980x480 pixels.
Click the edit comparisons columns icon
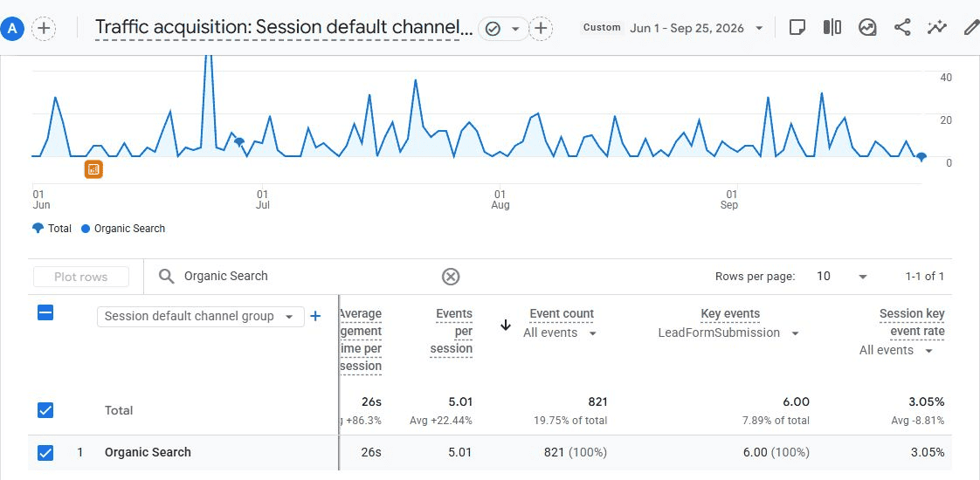[832, 27]
